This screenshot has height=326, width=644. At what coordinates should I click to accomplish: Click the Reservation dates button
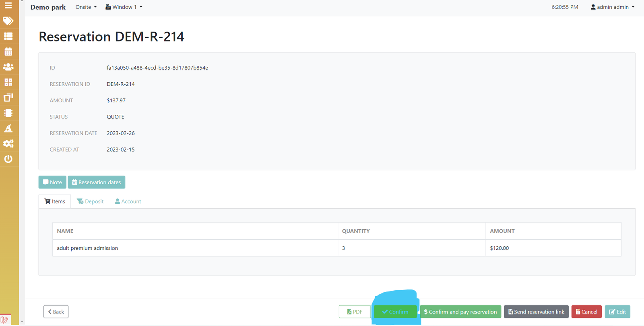96,182
